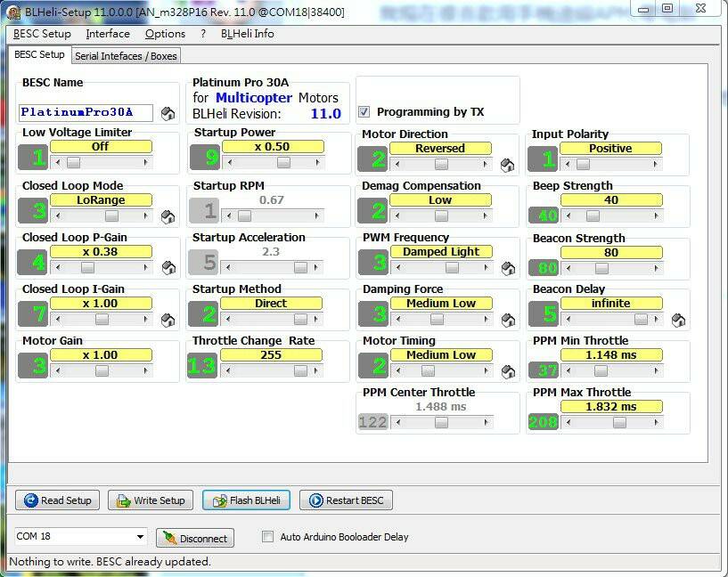The width and height of the screenshot is (728, 577).
Task: Click the reset icon beside Damping Force
Action: [509, 320]
